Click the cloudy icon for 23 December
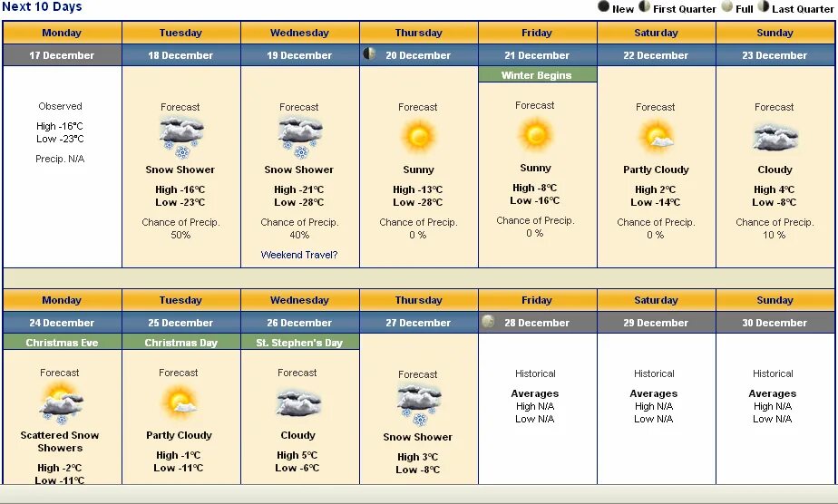 coord(775,137)
